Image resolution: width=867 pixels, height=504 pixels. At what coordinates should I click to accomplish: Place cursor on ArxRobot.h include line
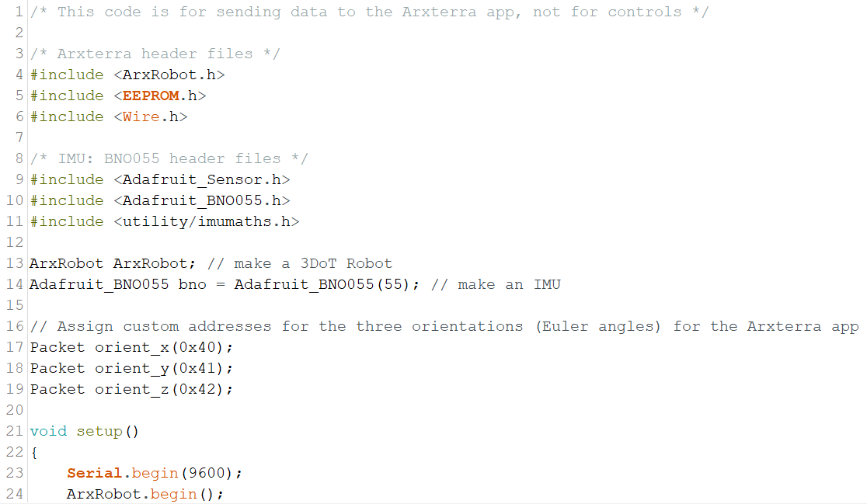point(127,75)
